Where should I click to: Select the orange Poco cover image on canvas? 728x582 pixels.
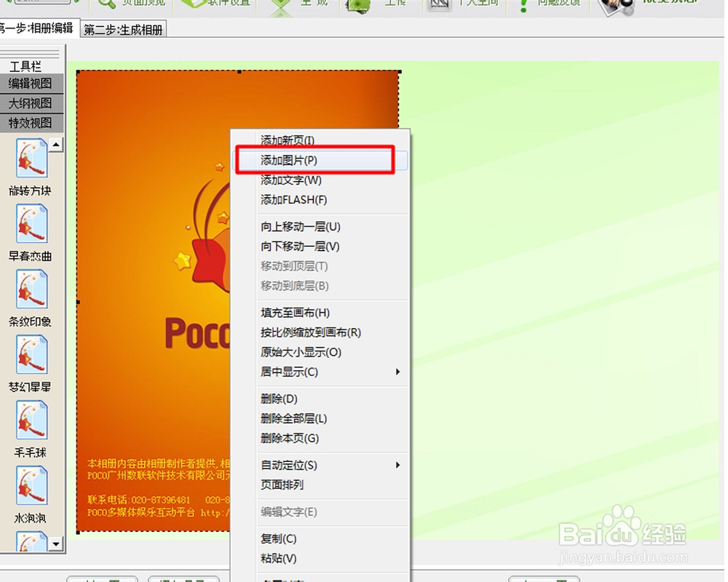[153, 302]
